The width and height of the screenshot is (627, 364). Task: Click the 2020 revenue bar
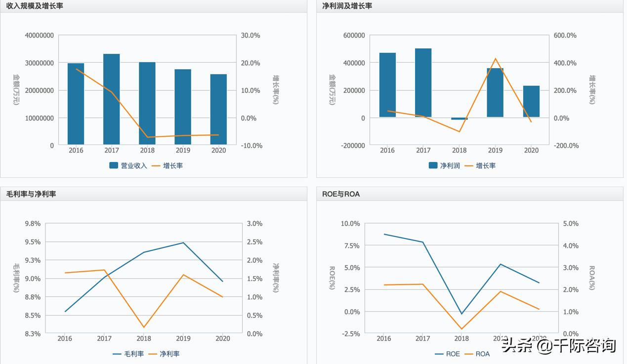click(218, 110)
